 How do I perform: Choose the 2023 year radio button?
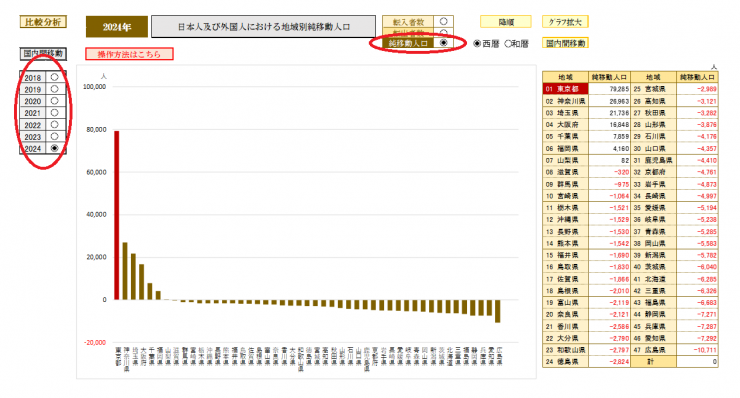click(55, 136)
